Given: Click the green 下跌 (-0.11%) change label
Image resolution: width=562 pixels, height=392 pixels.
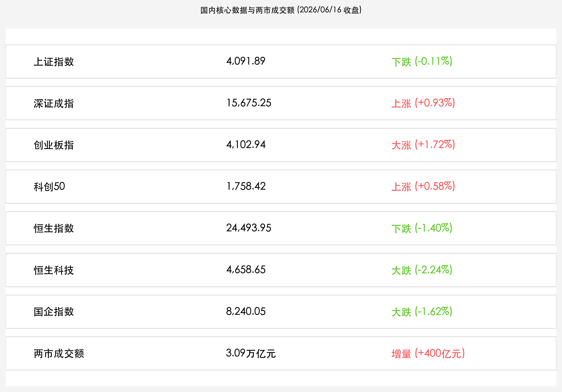Looking at the screenshot, I should tap(422, 62).
